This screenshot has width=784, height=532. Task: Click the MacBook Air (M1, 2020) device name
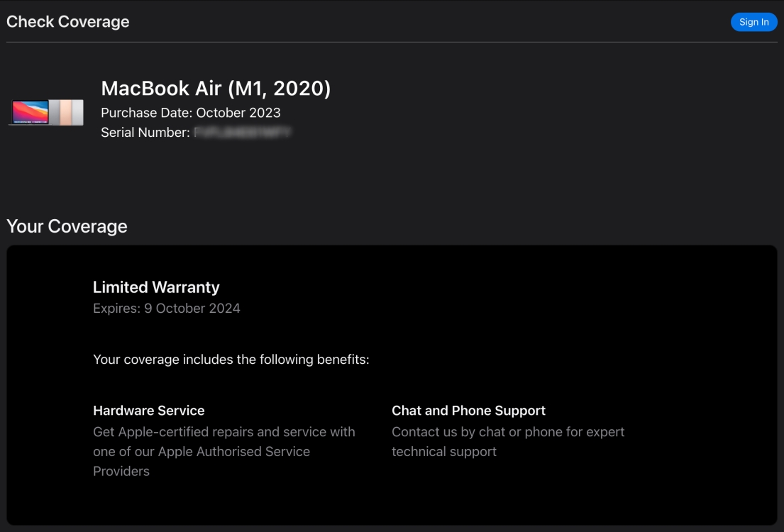point(216,88)
